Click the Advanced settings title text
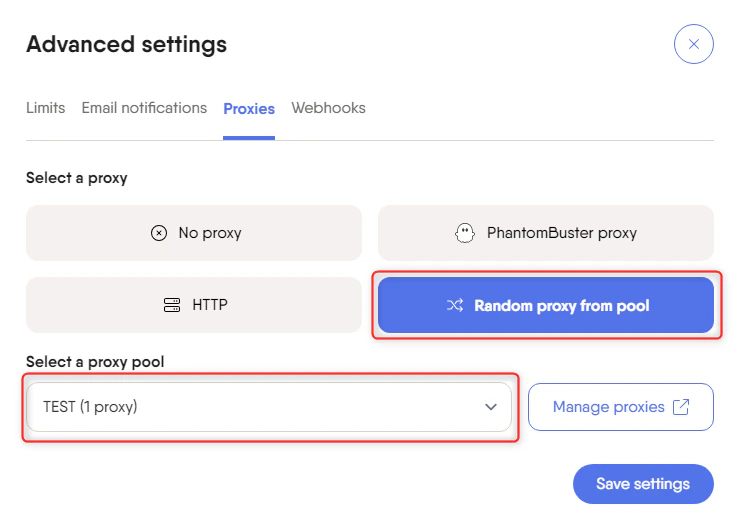The width and height of the screenshot is (742, 530). (x=126, y=45)
